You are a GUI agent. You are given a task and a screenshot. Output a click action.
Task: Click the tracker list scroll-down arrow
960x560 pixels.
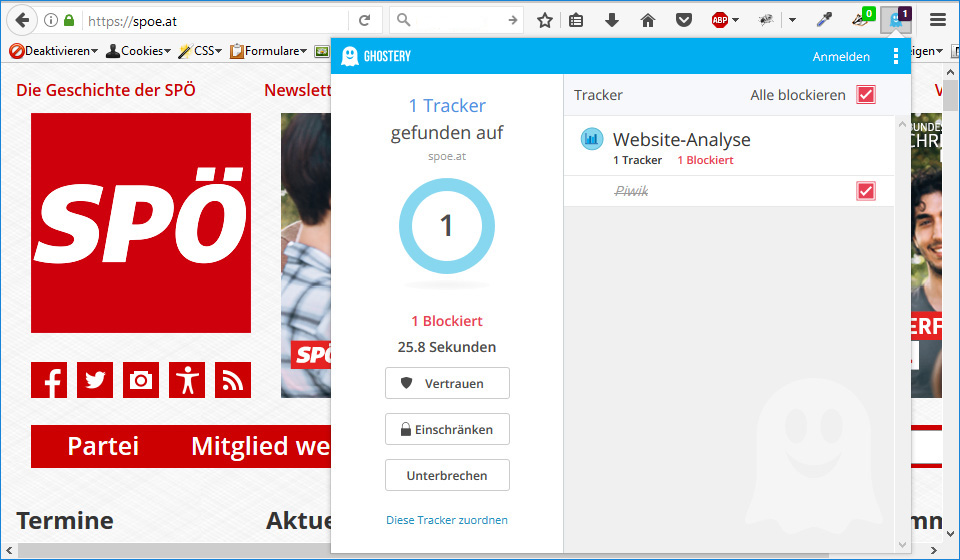(902, 544)
